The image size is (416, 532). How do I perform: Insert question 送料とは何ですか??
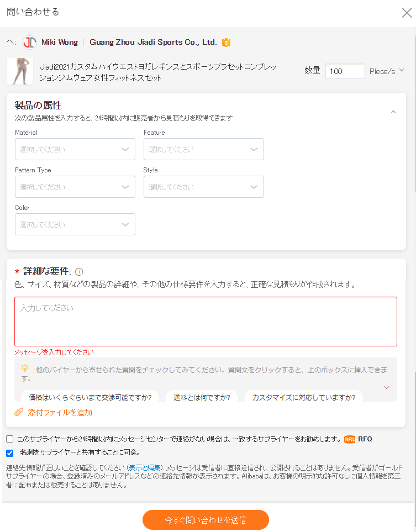pyautogui.click(x=202, y=397)
